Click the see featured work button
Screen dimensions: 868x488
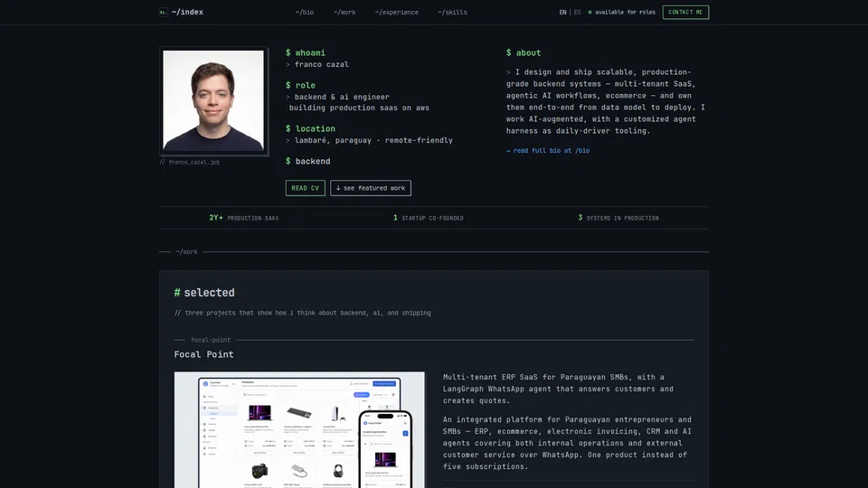point(371,188)
